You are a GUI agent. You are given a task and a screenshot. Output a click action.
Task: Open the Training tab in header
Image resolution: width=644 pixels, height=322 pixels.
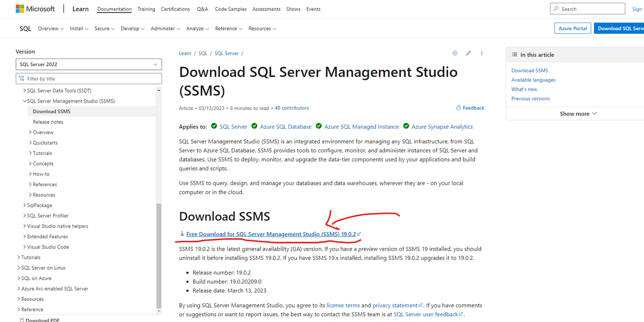coord(146,9)
